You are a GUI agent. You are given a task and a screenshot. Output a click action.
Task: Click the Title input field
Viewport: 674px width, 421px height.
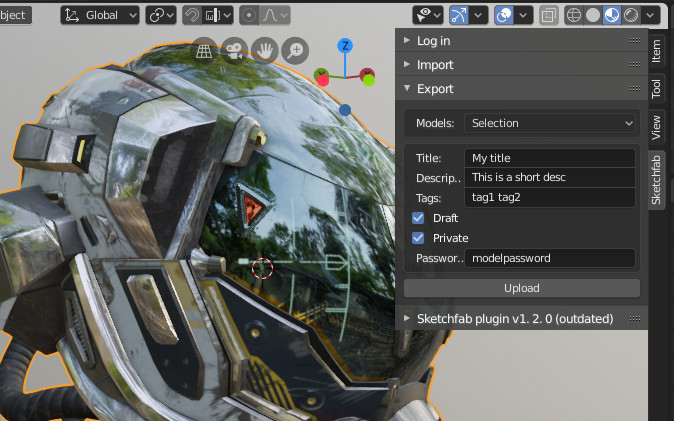click(550, 158)
